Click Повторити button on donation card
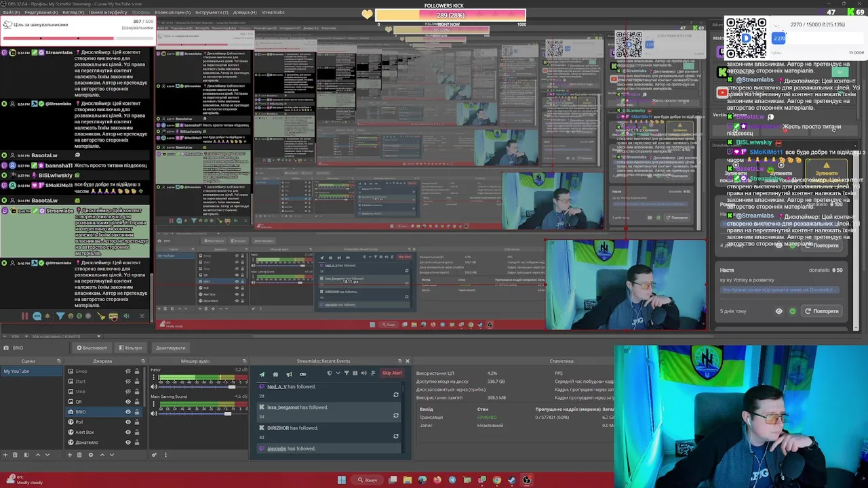The height and width of the screenshot is (488, 868). pos(822,311)
